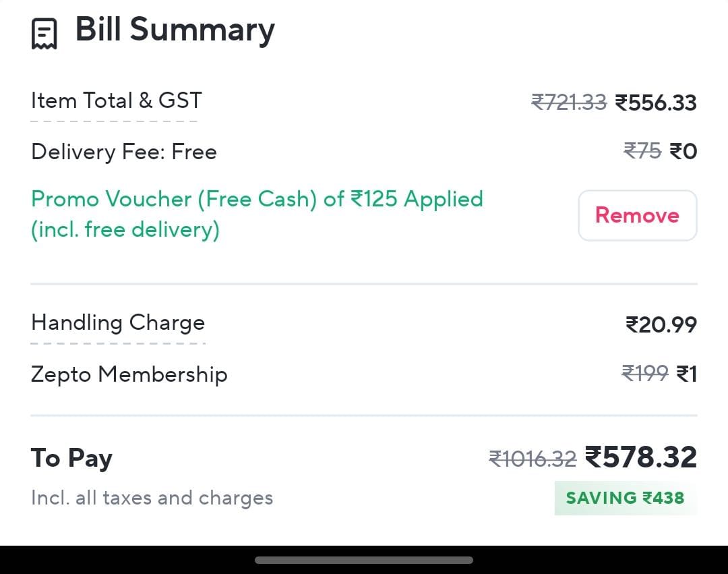Image resolution: width=728 pixels, height=574 pixels.
Task: Tap the ₹578.32 final amount
Action: tap(640, 457)
